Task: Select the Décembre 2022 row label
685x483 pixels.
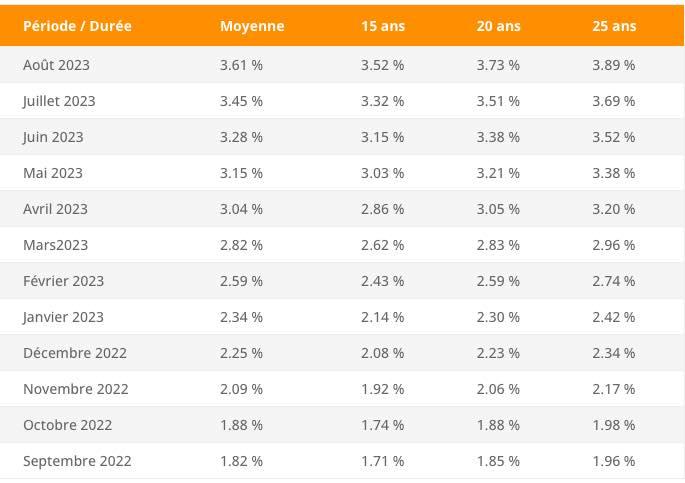Action: coord(75,353)
